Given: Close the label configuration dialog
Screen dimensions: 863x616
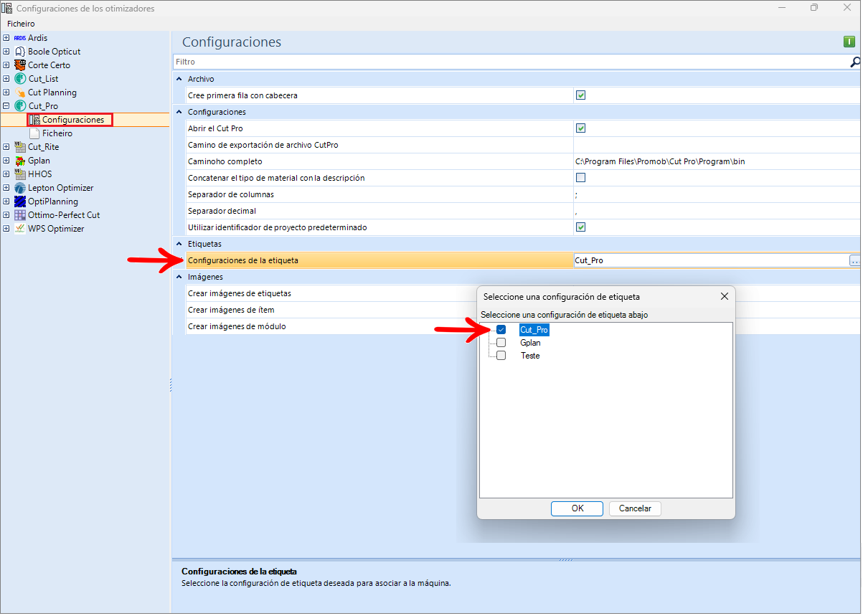Looking at the screenshot, I should point(725,296).
